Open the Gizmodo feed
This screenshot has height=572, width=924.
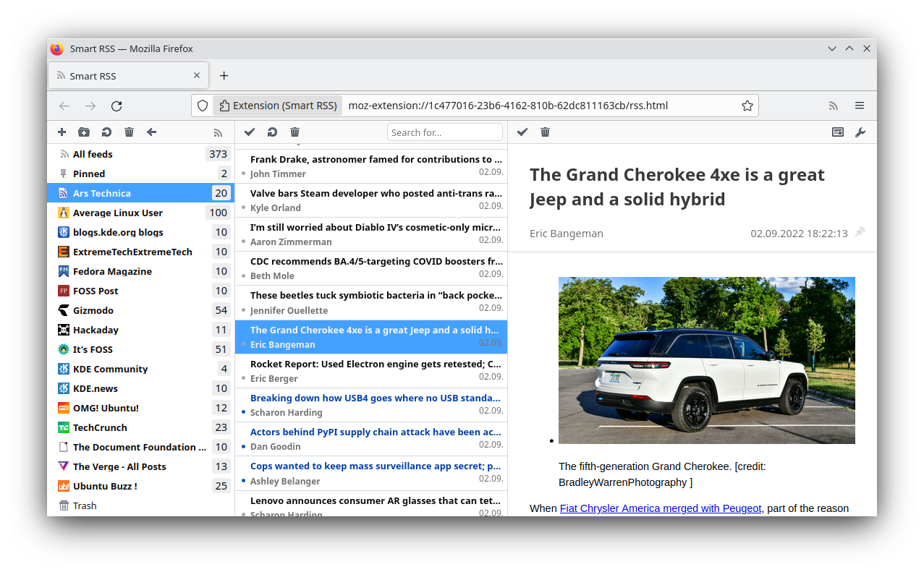[141, 310]
